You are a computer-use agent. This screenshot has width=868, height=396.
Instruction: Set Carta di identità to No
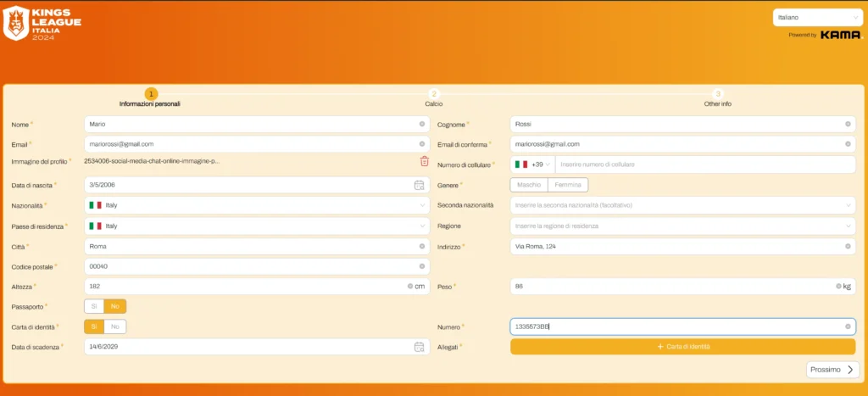[115, 326]
